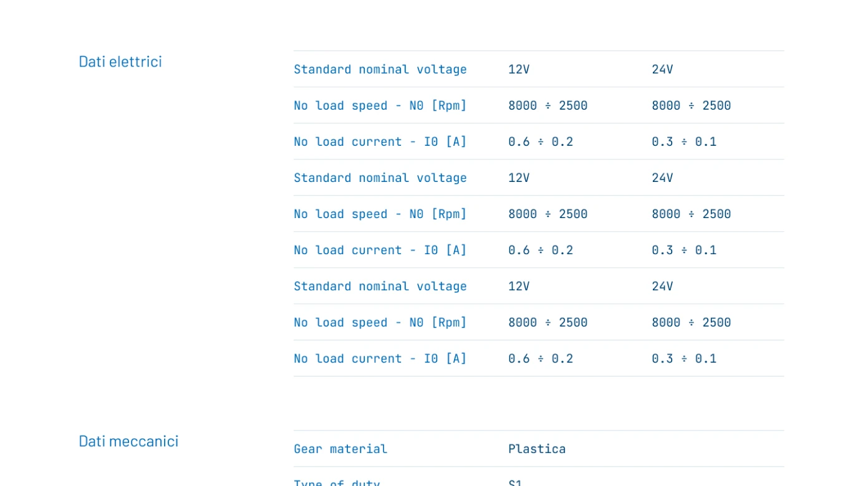The height and width of the screenshot is (486, 868).
Task: Click 0.6 ÷ 0.2 in first current row
Action: coord(541,141)
